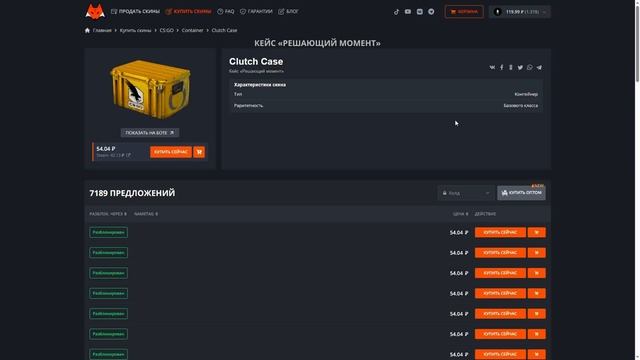Viewport: 640px width, 360px height.
Task: Open the Холд filter dropdown
Action: pyautogui.click(x=466, y=193)
